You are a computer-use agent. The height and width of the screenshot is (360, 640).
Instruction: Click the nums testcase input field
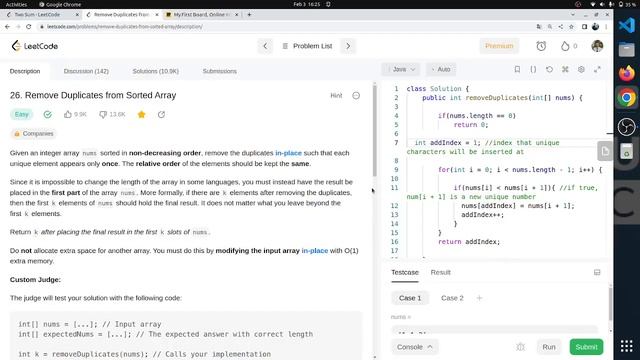[494, 330]
